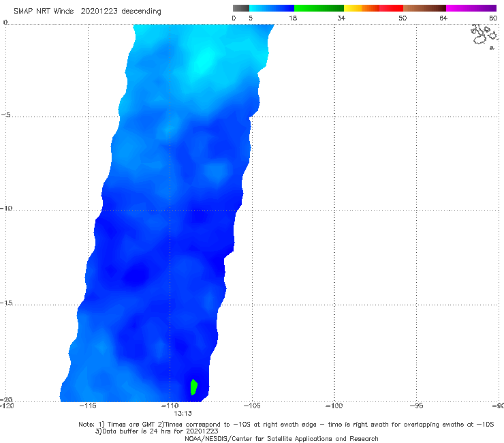Click the cyan-blue segment of the color bar
Viewport: 504px width, 443px height.
click(x=272, y=8)
